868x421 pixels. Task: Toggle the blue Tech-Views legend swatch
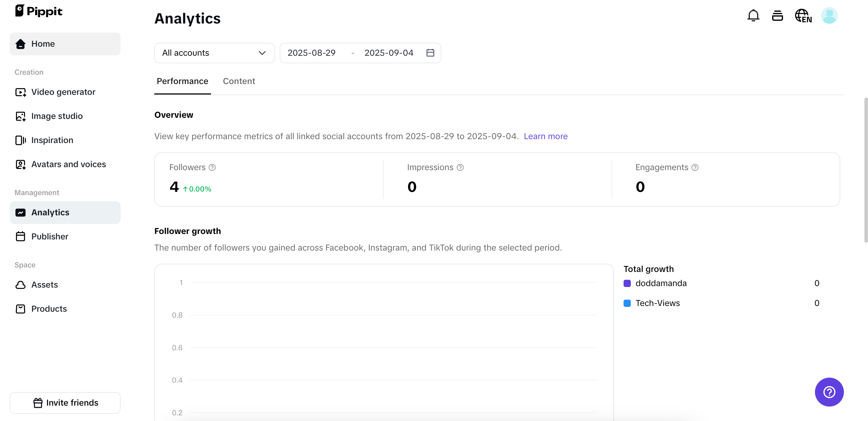pos(627,303)
